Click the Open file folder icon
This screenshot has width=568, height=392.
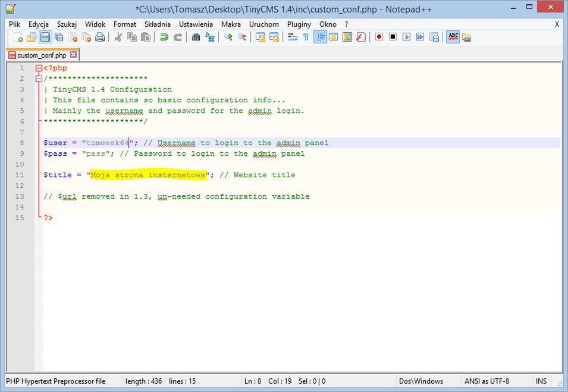tap(32, 37)
